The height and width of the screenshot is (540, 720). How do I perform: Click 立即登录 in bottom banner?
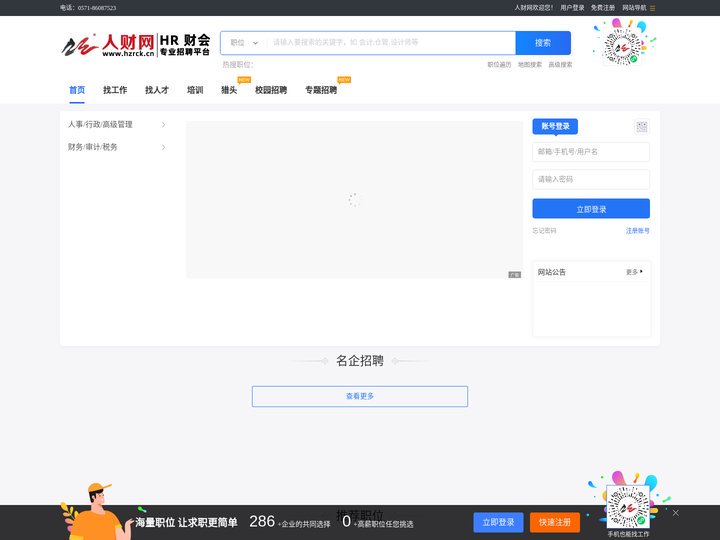coord(498,523)
